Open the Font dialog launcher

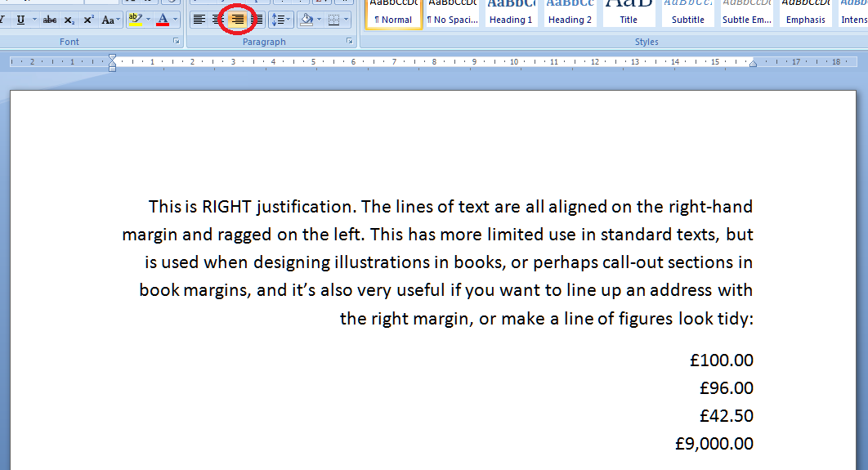(x=176, y=41)
